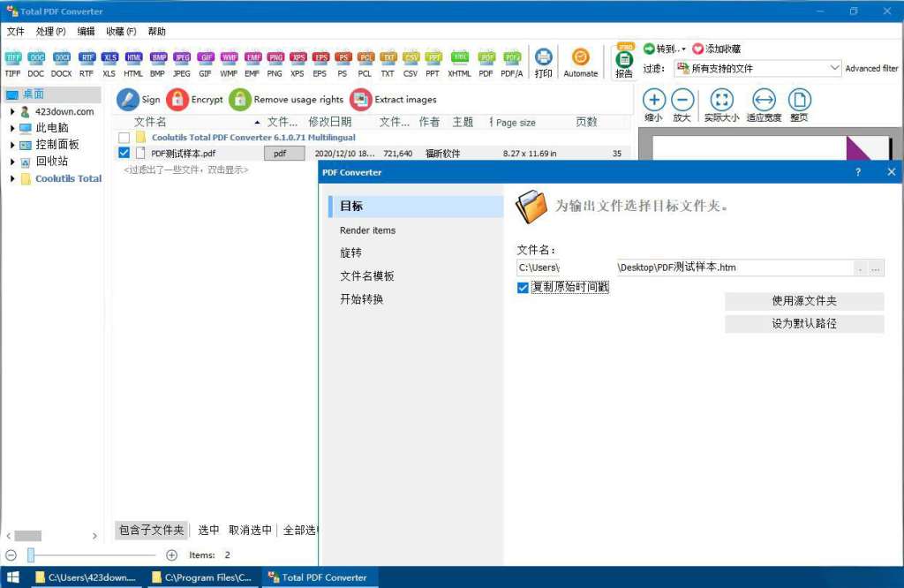Click the 放大 zoom-in icon

point(683,101)
